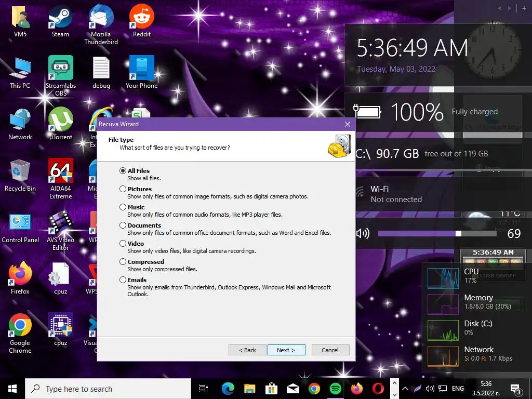Launch the cpuz chip application shortcut

point(61,330)
